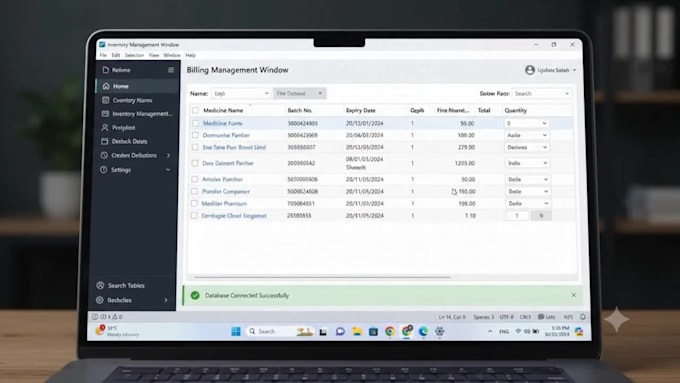
Task: Click the Settings icon in sidebar
Action: click(x=104, y=170)
